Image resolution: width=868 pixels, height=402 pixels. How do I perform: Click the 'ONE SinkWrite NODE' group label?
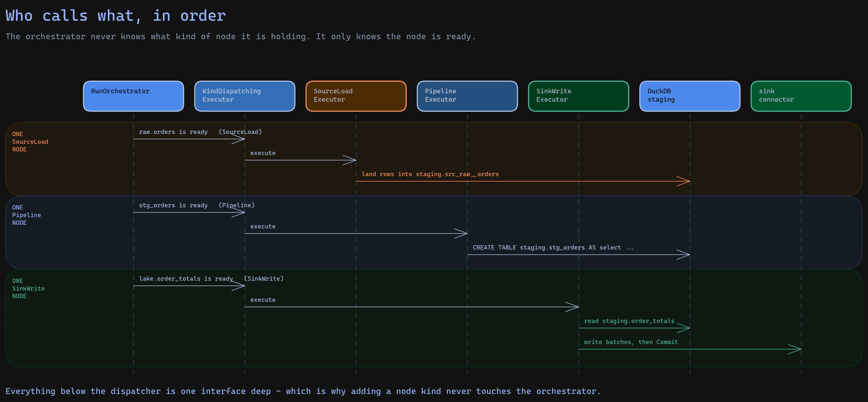click(x=28, y=288)
